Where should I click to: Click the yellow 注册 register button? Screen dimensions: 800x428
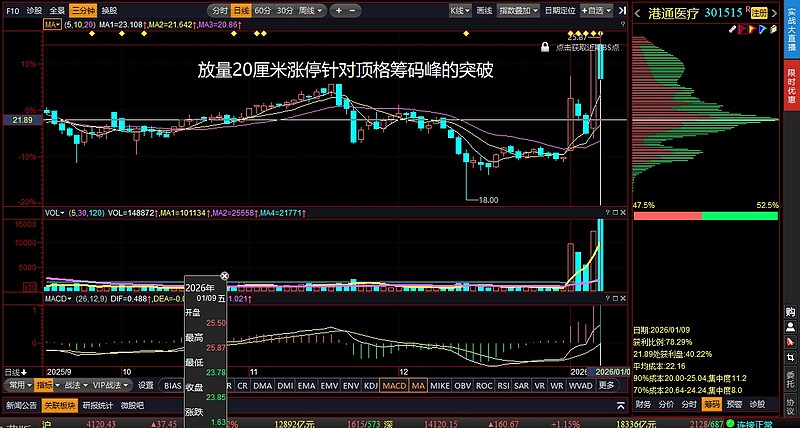point(760,13)
